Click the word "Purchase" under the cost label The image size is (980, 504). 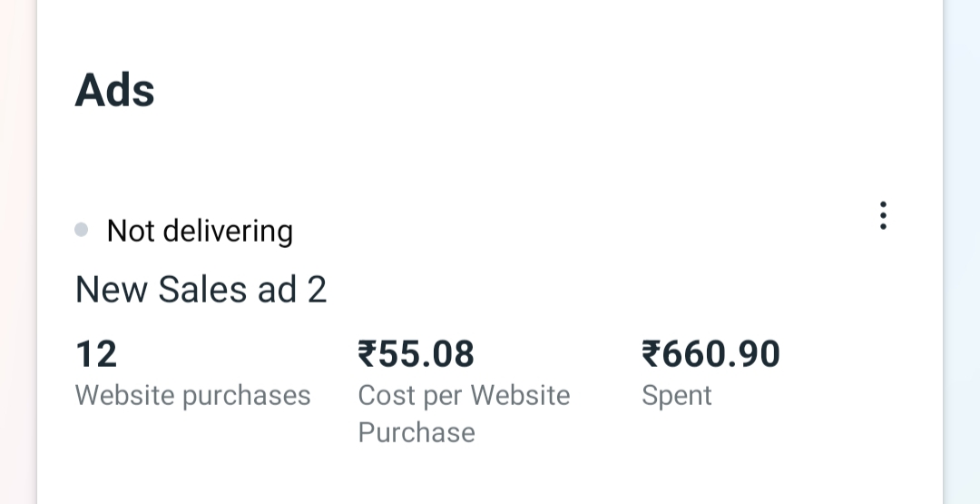(x=416, y=432)
